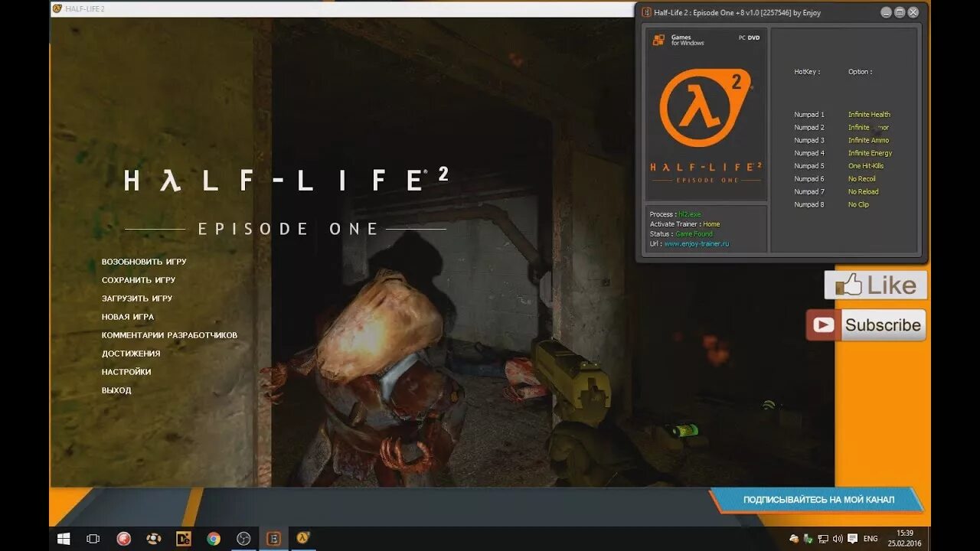This screenshot has height=551, width=980.
Task: Click the Half-Life 2 lambda logo in trainer
Action: coord(705,109)
